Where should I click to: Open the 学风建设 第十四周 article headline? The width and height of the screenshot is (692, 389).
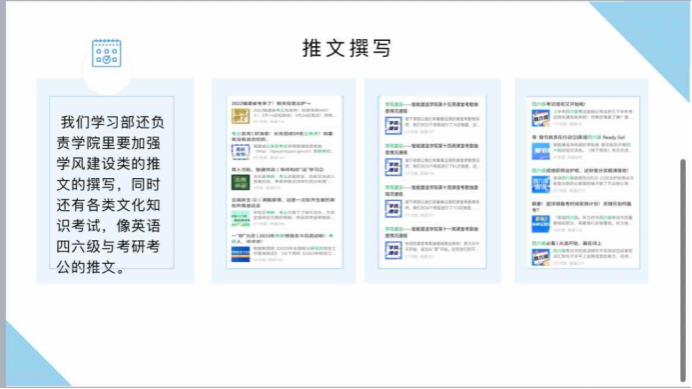(x=431, y=149)
